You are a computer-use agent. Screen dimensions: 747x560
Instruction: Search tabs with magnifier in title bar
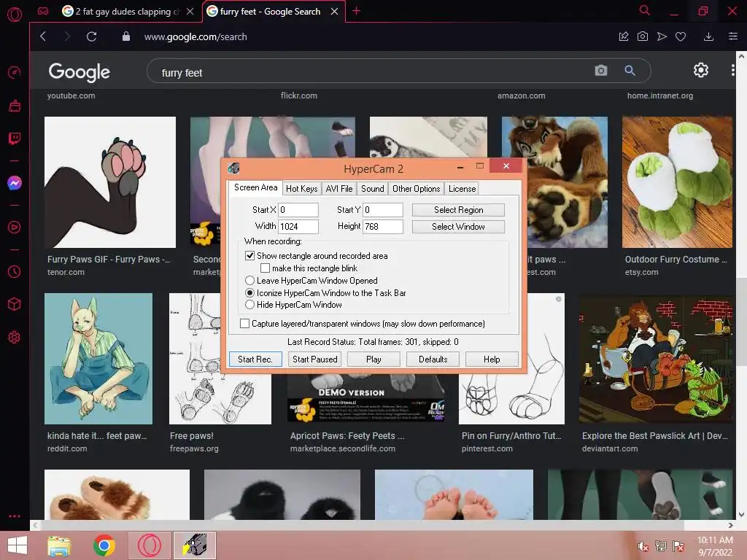point(645,10)
